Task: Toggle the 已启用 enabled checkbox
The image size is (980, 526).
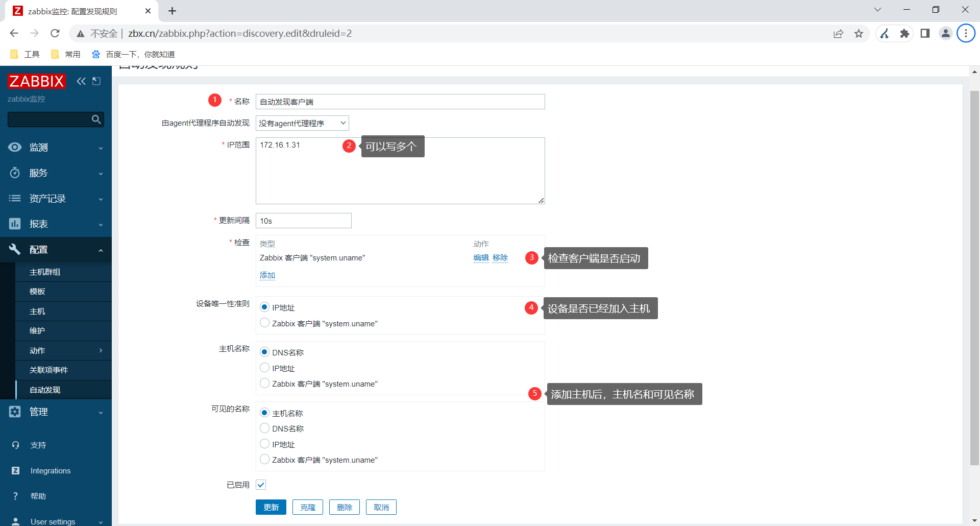Action: point(261,485)
